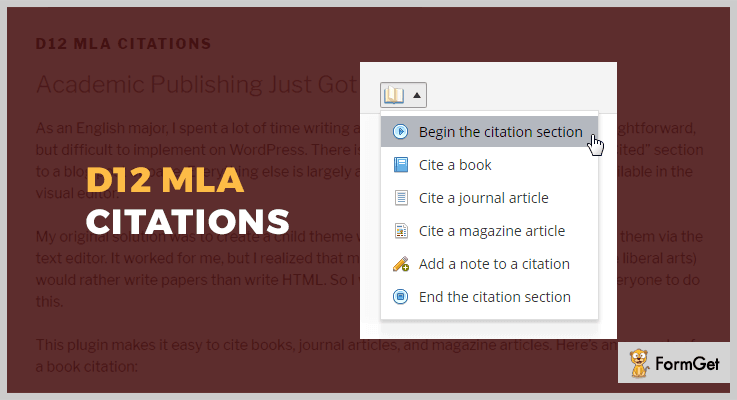The width and height of the screenshot is (737, 400).
Task: Click the blue play icon for begin citation
Action: coord(400,131)
